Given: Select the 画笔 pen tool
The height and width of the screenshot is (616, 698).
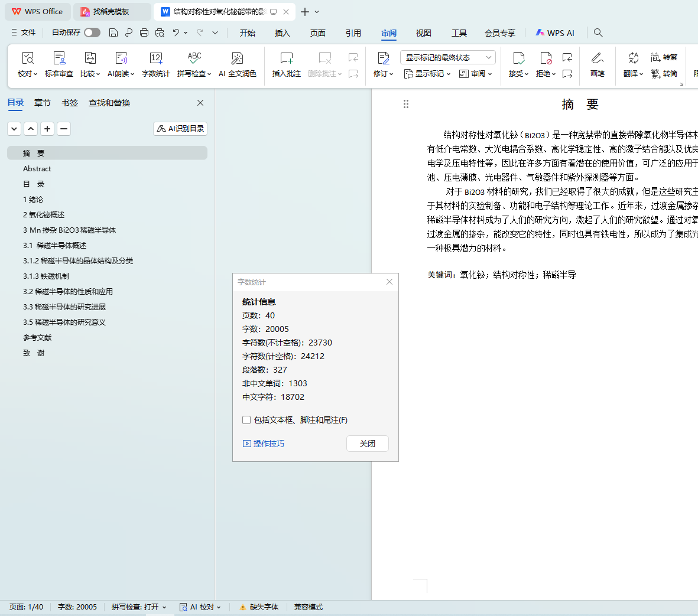Looking at the screenshot, I should coord(597,64).
